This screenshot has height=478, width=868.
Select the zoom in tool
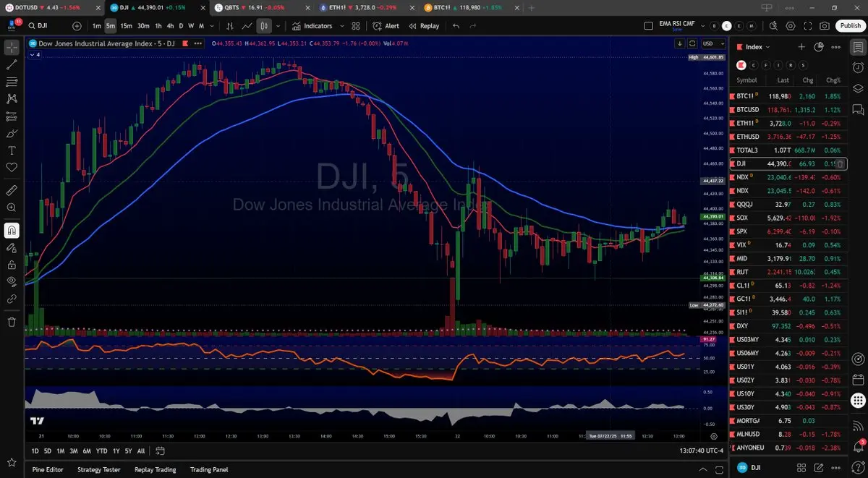tap(12, 208)
